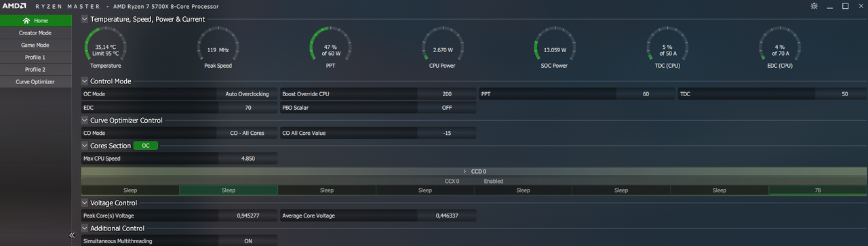Click OC Mode value Auto Overclocking

(248, 94)
